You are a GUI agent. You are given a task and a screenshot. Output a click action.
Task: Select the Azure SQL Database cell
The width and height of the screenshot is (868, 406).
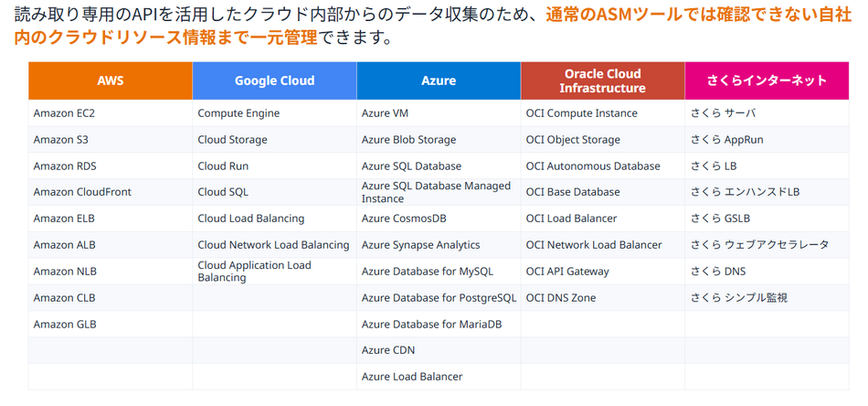coord(439,166)
